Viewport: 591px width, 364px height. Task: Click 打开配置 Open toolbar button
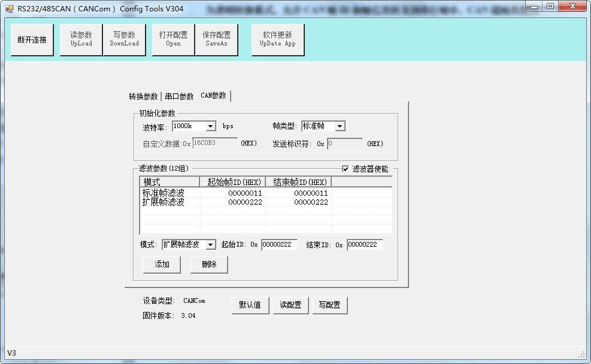(173, 40)
